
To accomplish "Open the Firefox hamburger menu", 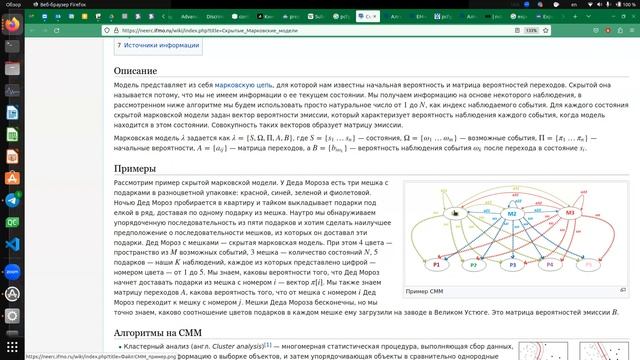I will (632, 30).
